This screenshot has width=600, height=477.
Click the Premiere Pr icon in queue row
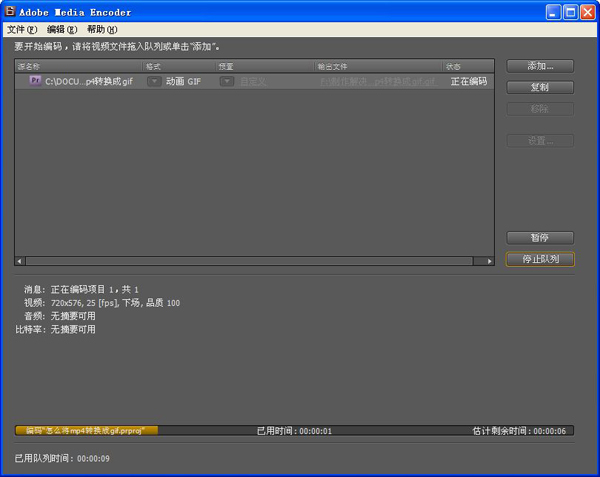[35, 81]
